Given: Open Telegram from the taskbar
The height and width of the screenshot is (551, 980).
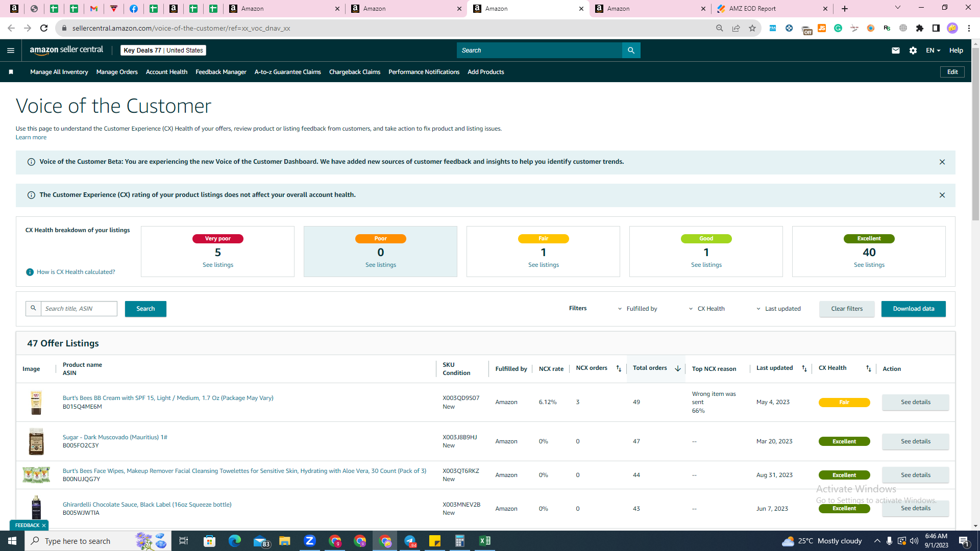Looking at the screenshot, I should (410, 541).
